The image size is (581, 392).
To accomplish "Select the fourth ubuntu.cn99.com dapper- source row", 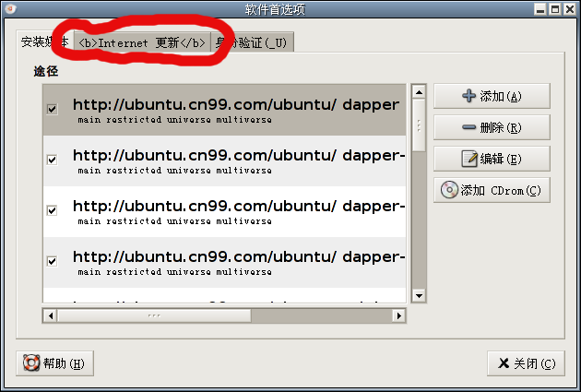I will click(x=224, y=262).
